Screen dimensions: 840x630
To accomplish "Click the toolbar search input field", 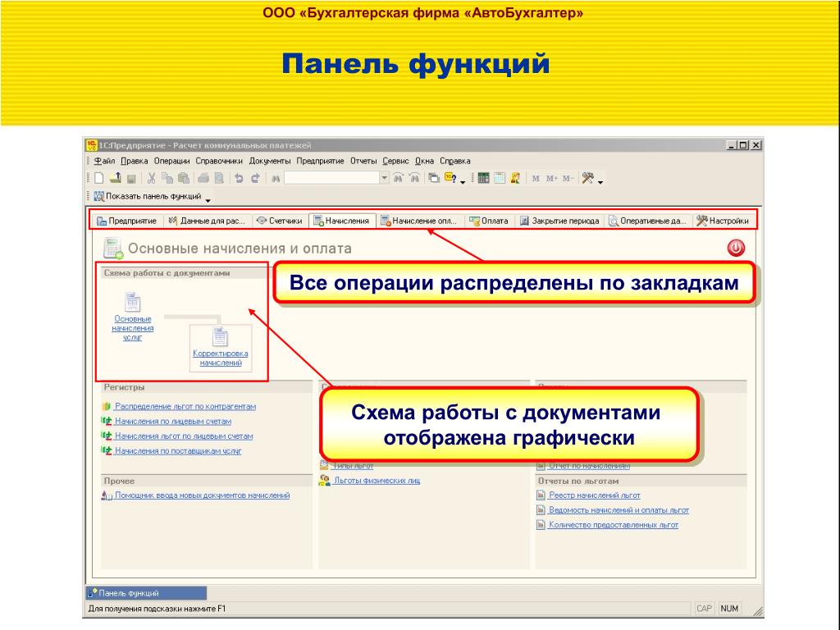I will click(x=331, y=177).
